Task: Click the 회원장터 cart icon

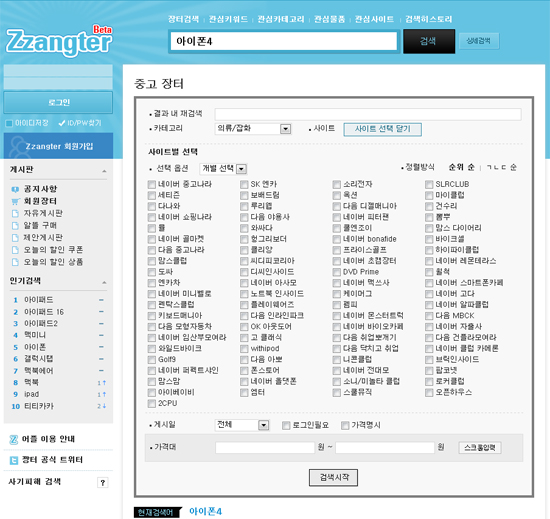Action: tap(15, 201)
